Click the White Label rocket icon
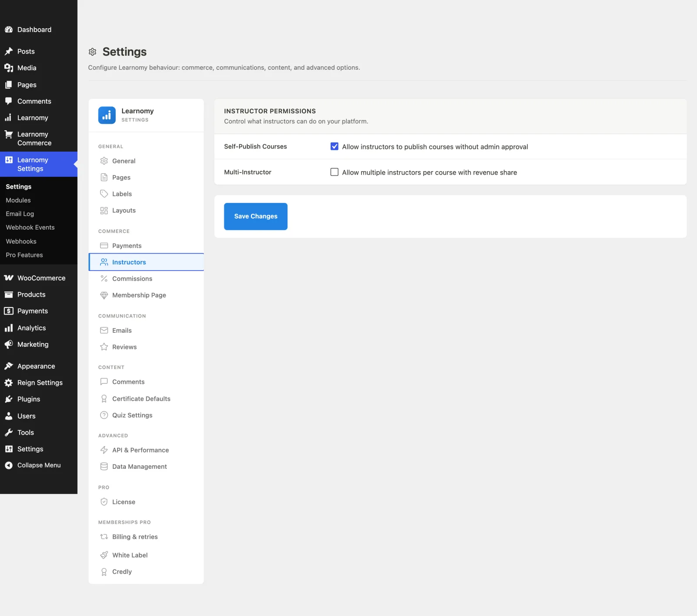 tap(104, 555)
